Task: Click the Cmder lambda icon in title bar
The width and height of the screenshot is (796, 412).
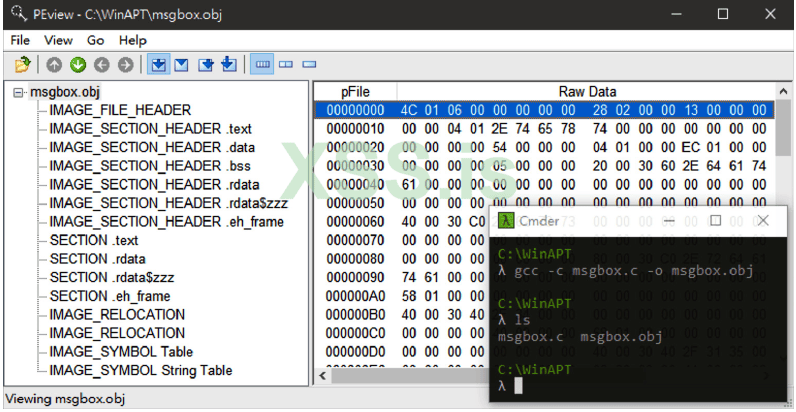Action: pyautogui.click(x=508, y=221)
